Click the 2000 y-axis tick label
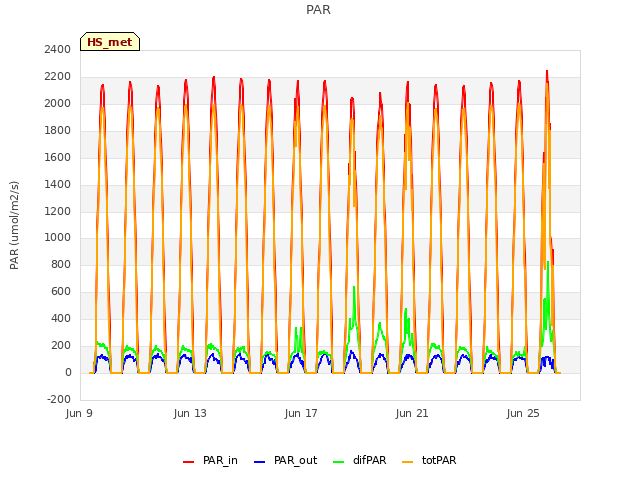640x480 pixels. tap(58, 104)
